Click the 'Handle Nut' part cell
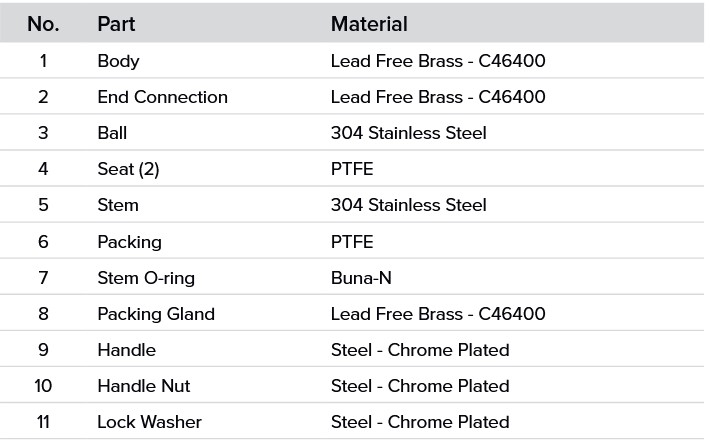 pyautogui.click(x=144, y=386)
